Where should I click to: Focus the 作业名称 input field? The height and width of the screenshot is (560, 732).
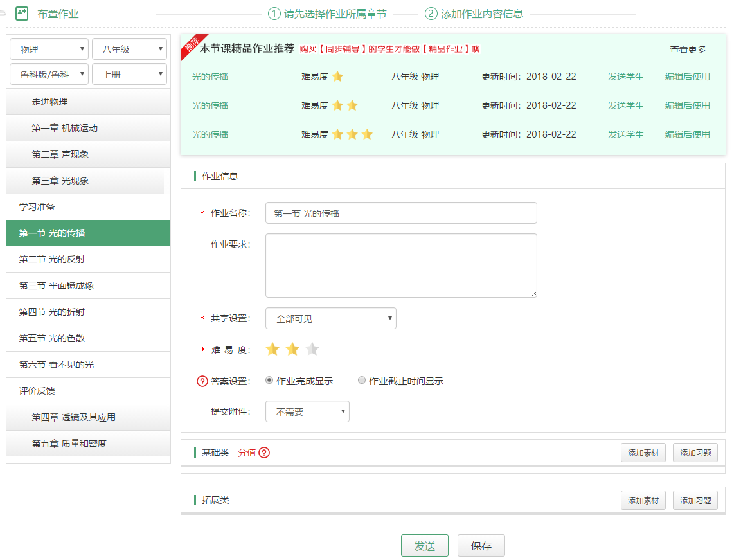401,213
